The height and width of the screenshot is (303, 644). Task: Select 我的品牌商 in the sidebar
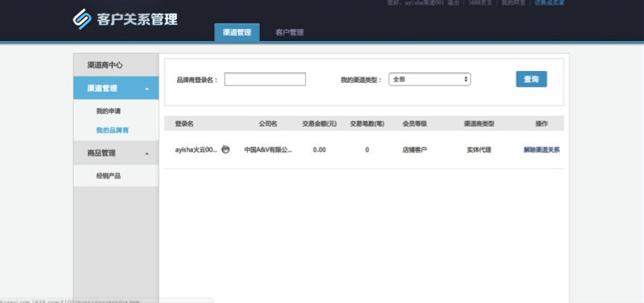(x=112, y=131)
